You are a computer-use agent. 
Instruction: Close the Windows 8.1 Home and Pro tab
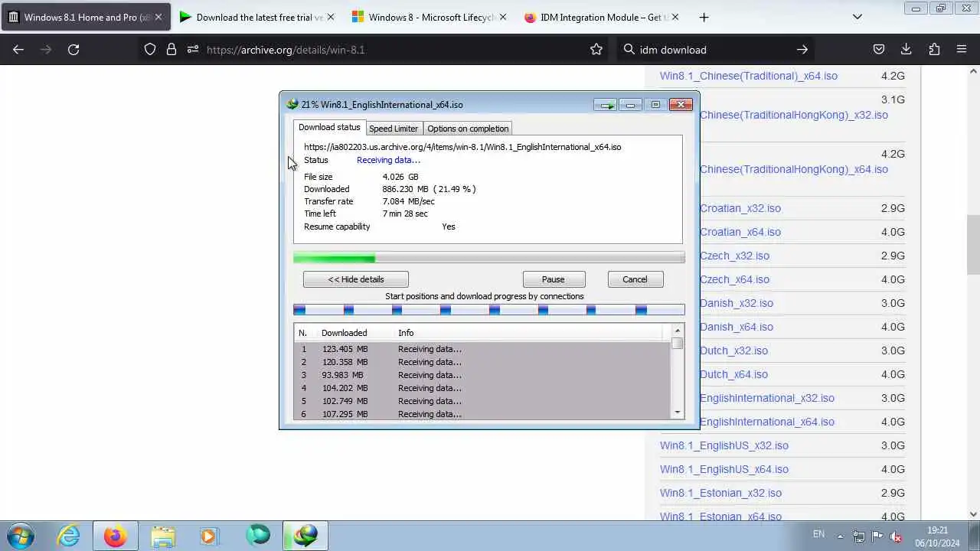(158, 17)
